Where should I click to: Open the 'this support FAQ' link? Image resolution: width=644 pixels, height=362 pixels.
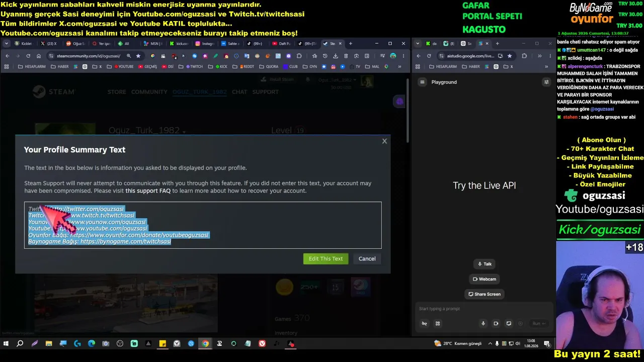pyautogui.click(x=148, y=191)
